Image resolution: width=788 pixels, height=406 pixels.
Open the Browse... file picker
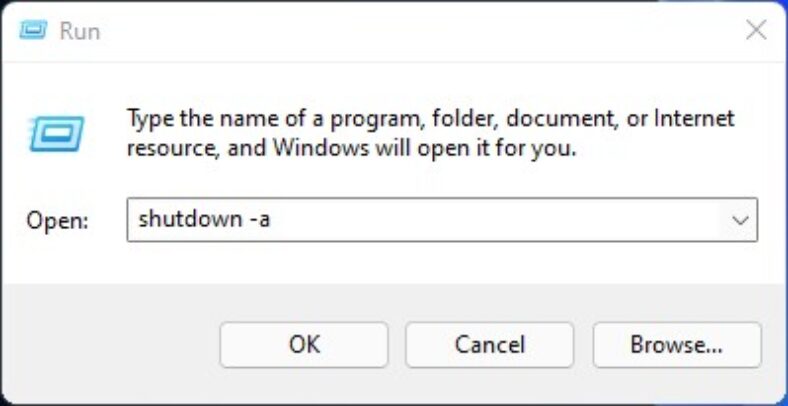[x=677, y=345]
